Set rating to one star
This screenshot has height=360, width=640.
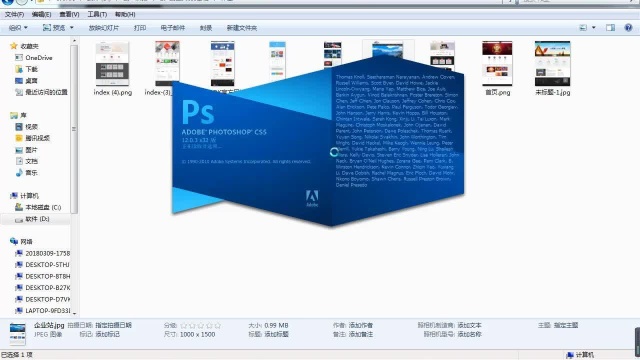(x=184, y=325)
